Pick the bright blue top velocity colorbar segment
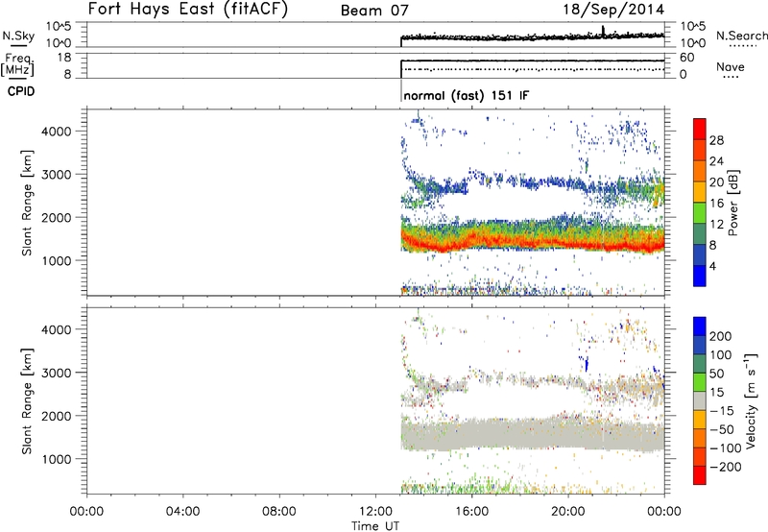Viewport: 768px width, 532px height. click(700, 326)
